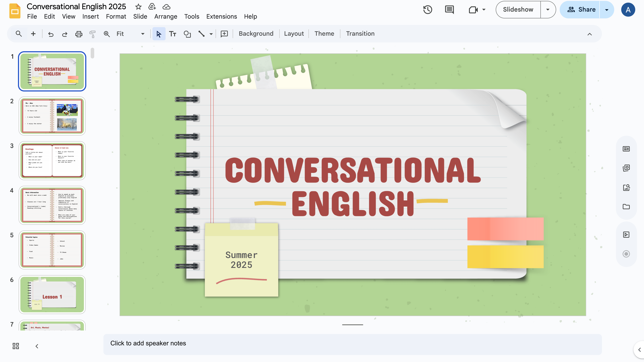Switch to grid view of slides

tap(16, 346)
